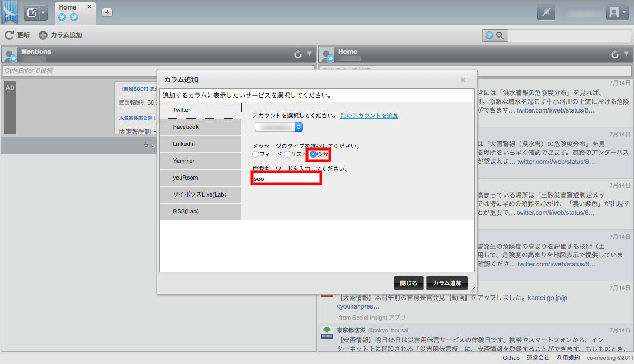Open the user account menu
634x364 pixels.
616,13
